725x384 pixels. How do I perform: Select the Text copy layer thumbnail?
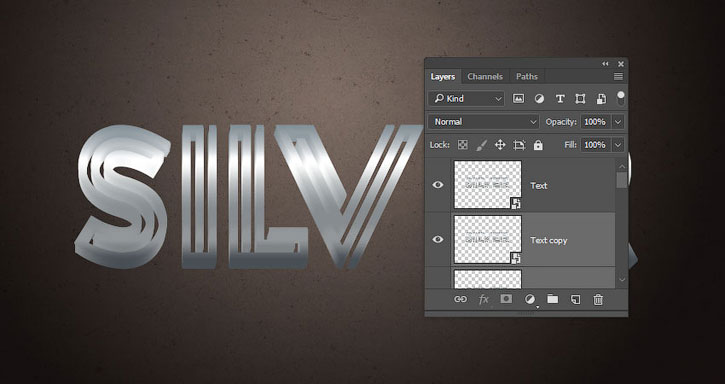tap(488, 240)
